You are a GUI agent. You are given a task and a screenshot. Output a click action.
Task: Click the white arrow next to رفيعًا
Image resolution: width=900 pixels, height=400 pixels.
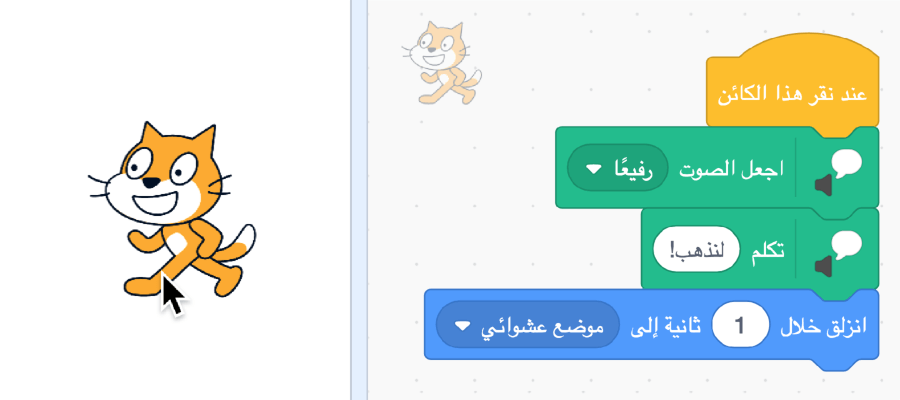(x=593, y=169)
